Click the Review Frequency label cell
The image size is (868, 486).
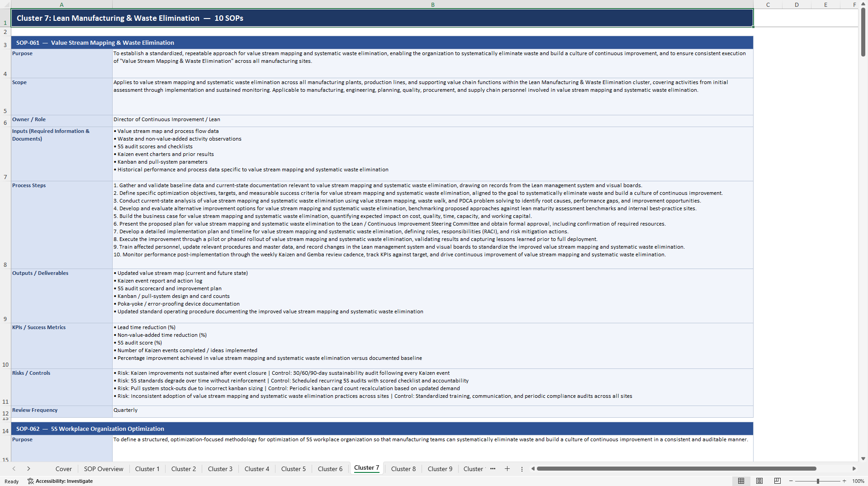62,411
